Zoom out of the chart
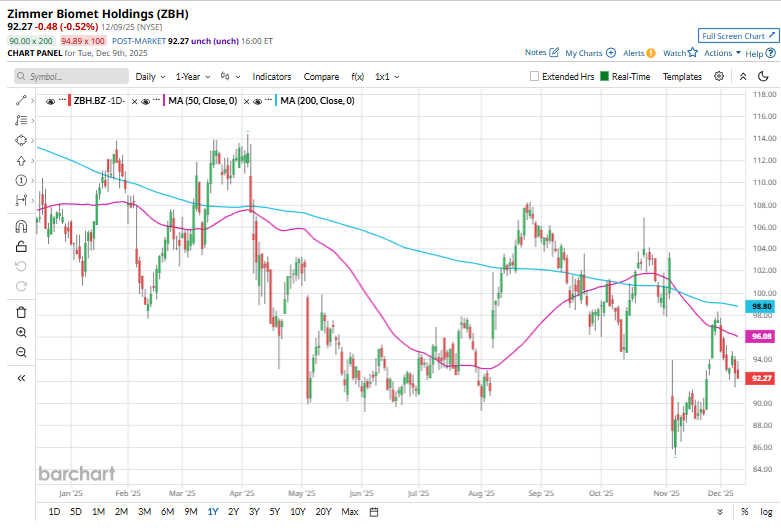The height and width of the screenshot is (530, 781). [x=20, y=352]
